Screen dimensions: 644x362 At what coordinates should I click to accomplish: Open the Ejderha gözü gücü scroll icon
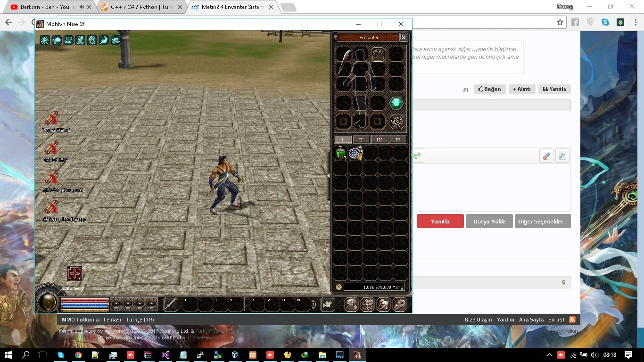52,178
